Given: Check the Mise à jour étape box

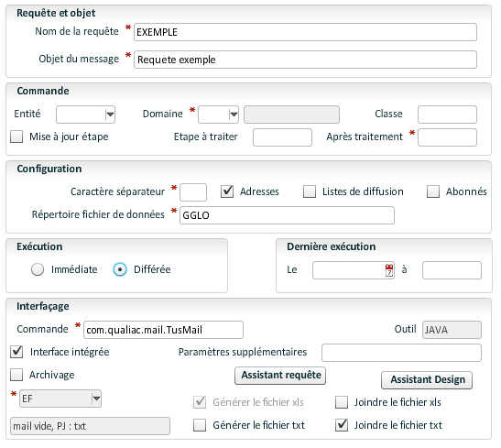Looking at the screenshot, I should click(16, 137).
